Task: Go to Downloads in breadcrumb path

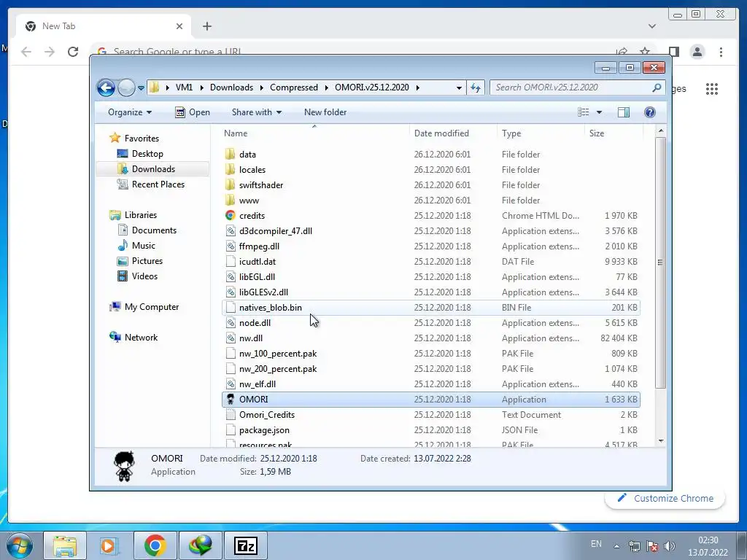Action: pos(231,87)
